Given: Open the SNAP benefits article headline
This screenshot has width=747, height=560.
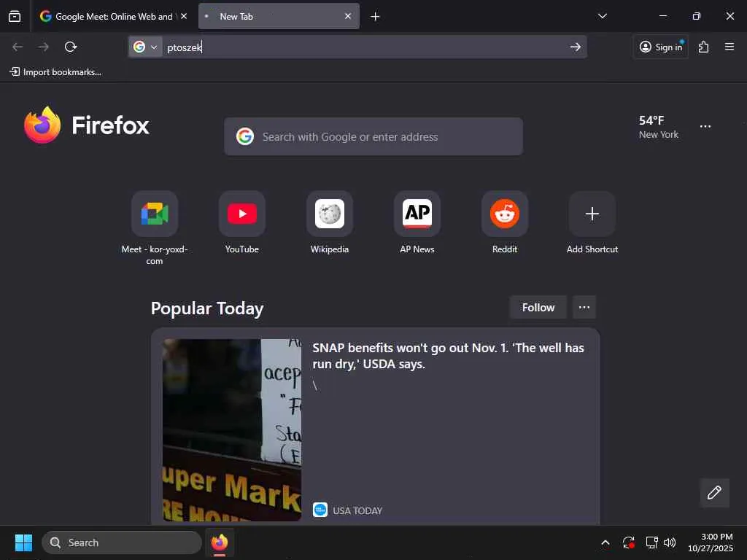Looking at the screenshot, I should [448, 356].
